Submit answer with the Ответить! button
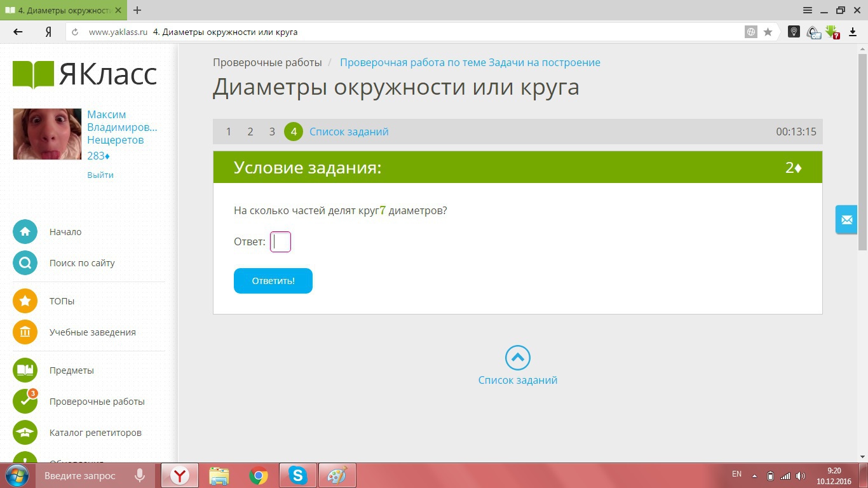 tap(273, 281)
